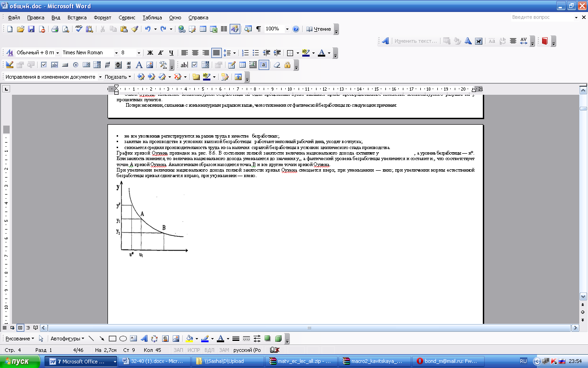Open the Columns layout button
Screen dimensions: 588x368
pos(224,29)
